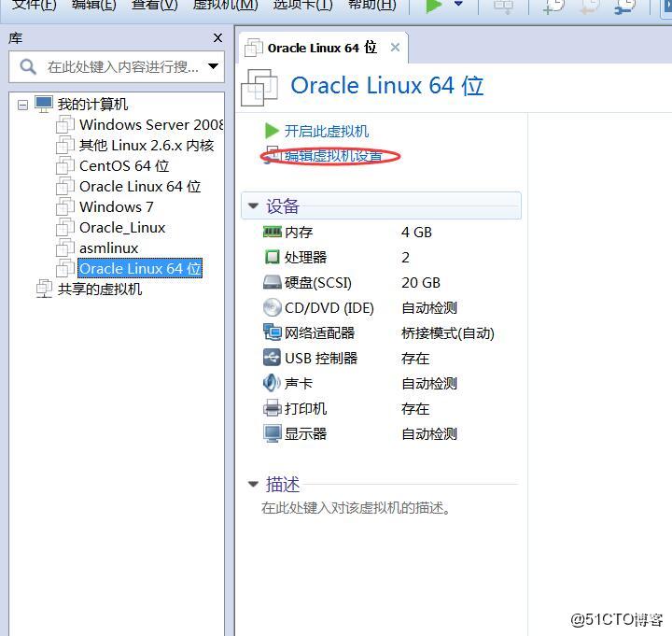672x636 pixels.
Task: Open the 文件(F) menu
Action: (34, 6)
